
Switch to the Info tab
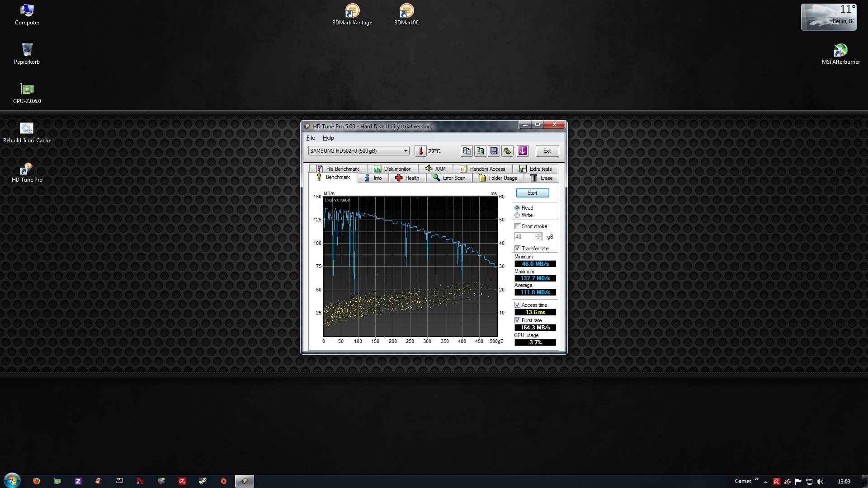coord(373,178)
